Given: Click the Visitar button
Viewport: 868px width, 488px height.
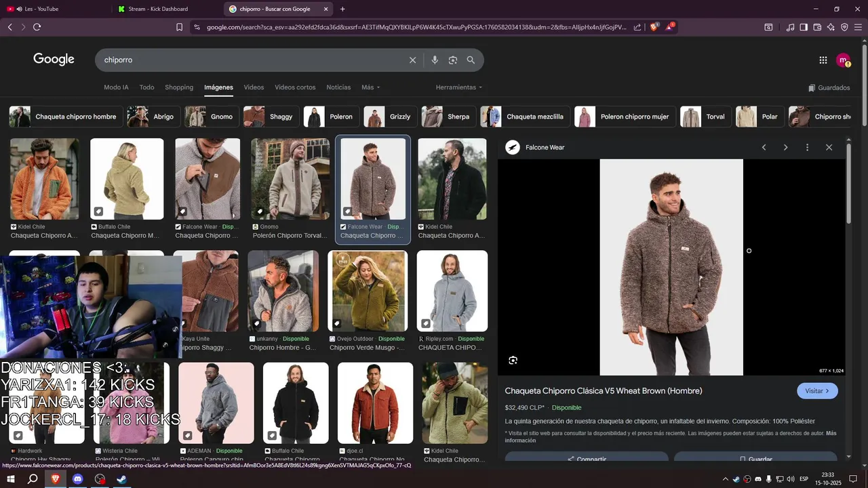Looking at the screenshot, I should point(817,391).
